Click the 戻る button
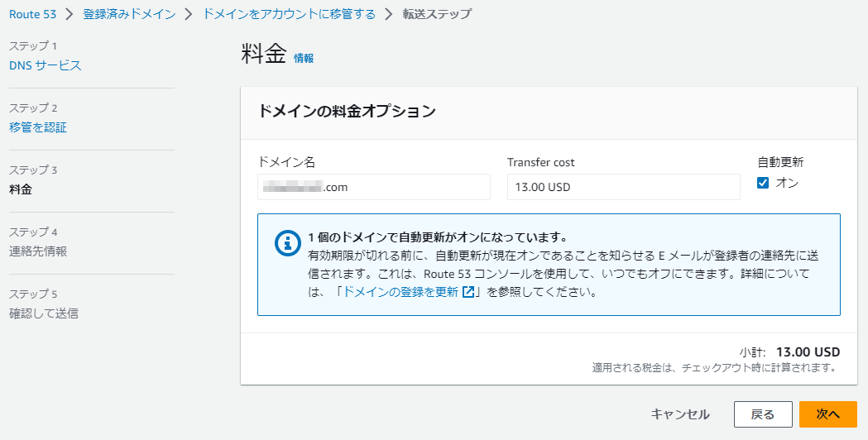The image size is (868, 440). click(x=762, y=414)
